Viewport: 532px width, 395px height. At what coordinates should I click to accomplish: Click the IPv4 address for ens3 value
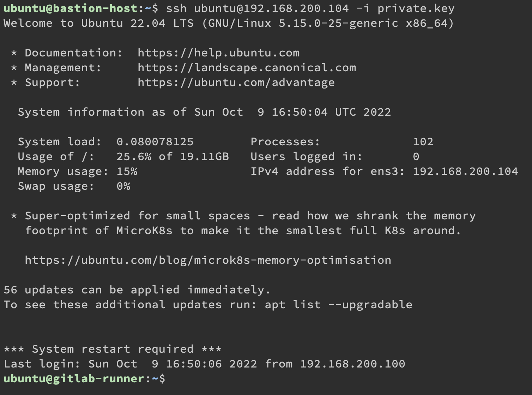pos(465,171)
